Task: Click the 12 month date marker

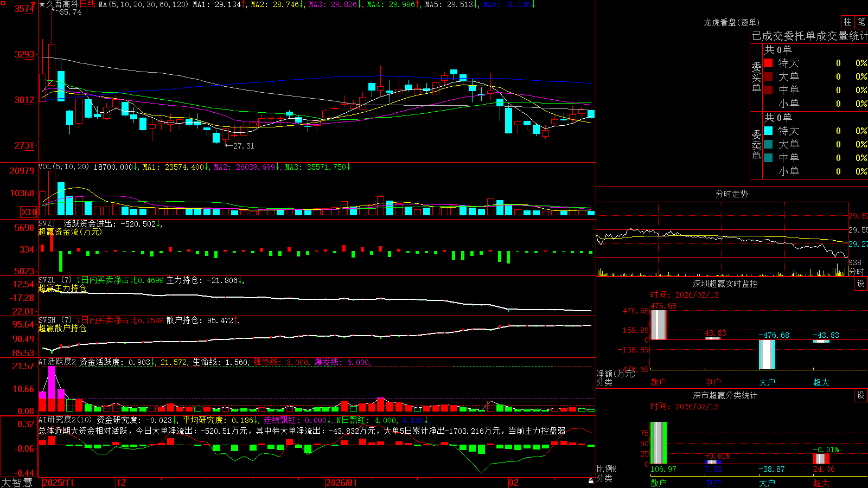Action: point(121,483)
